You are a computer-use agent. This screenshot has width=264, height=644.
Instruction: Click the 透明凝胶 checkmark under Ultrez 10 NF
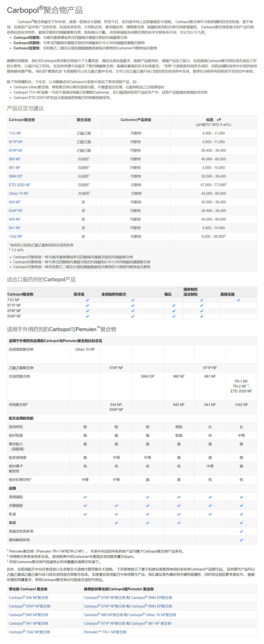click(85, 497)
